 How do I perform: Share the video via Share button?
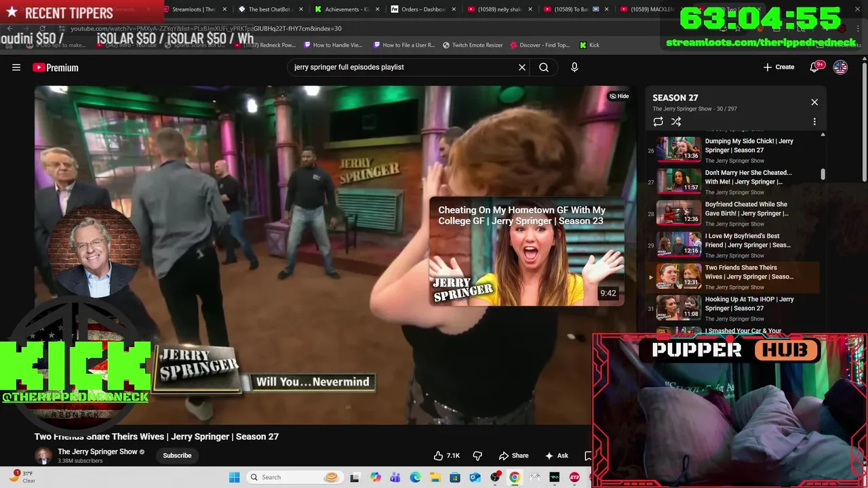(513, 455)
